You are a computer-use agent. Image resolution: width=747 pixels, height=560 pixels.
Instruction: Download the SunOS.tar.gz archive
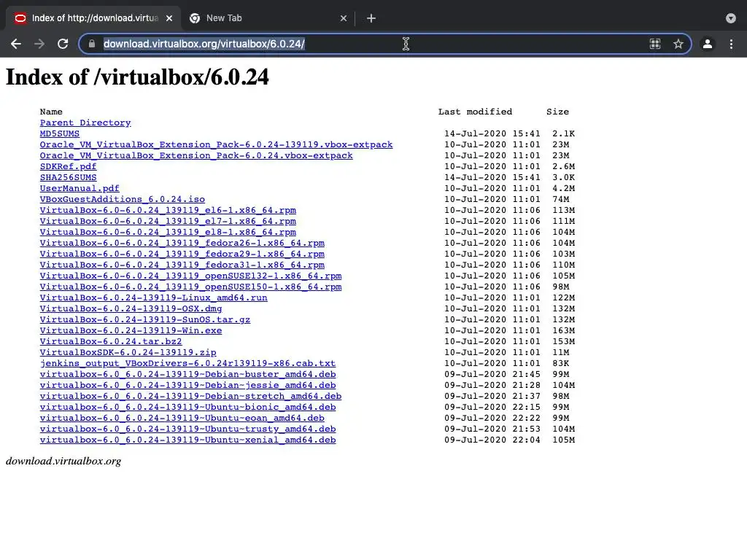145,320
